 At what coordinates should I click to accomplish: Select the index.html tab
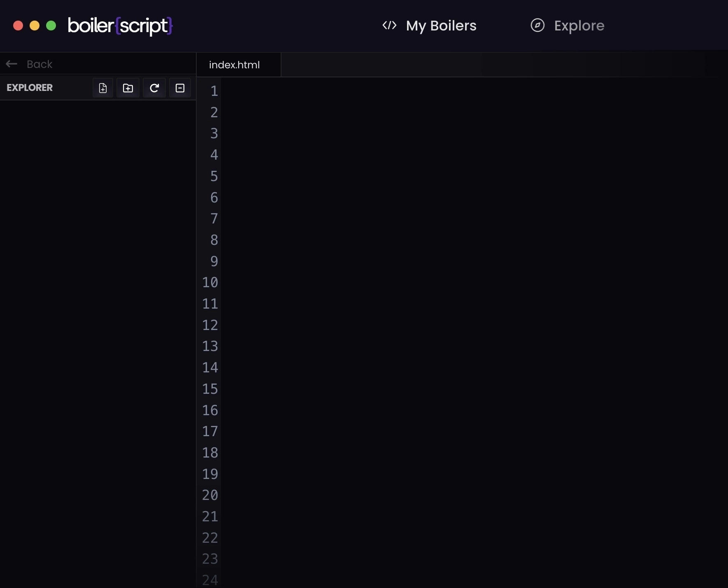pyautogui.click(x=235, y=65)
